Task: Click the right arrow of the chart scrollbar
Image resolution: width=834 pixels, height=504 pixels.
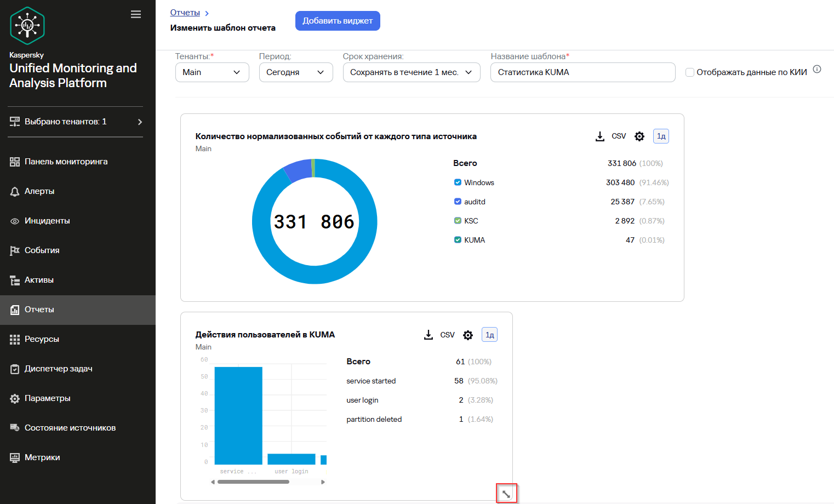Action: 323,482
